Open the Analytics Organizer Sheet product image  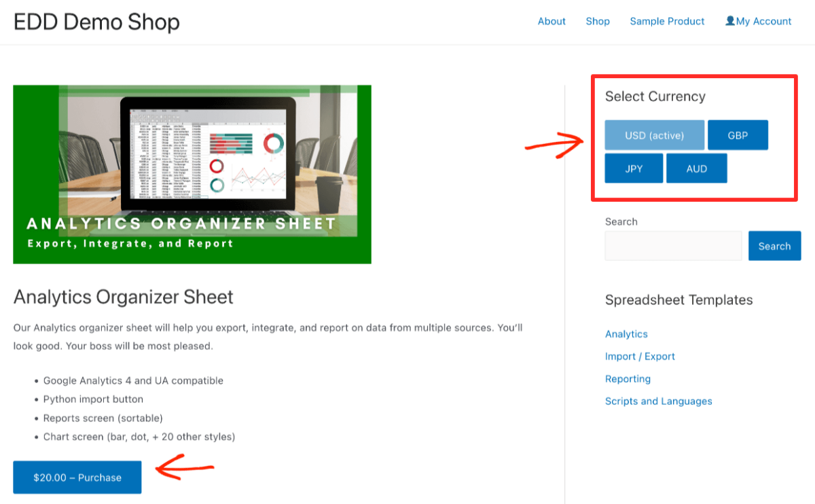click(x=192, y=173)
